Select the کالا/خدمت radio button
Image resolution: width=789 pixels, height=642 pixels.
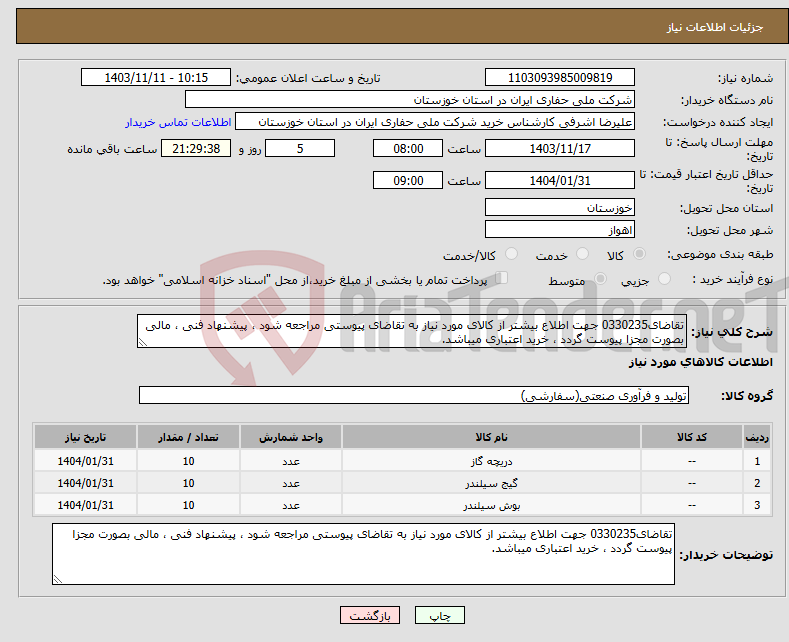(511, 254)
